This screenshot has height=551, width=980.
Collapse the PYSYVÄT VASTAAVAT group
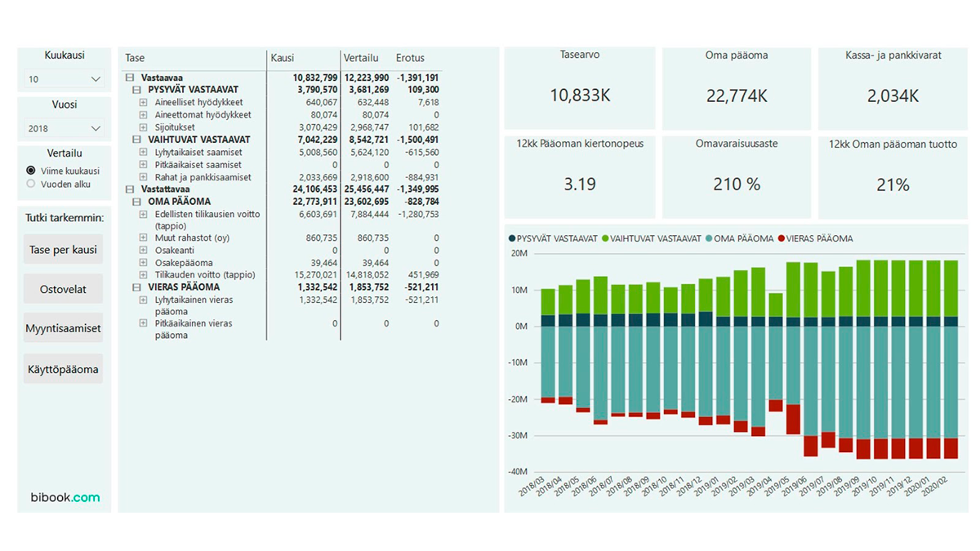click(x=136, y=90)
